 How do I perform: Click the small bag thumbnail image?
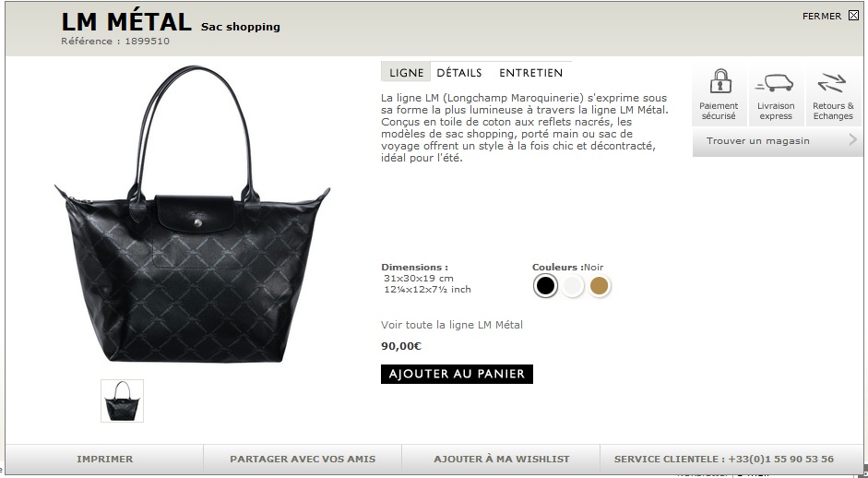click(x=122, y=401)
